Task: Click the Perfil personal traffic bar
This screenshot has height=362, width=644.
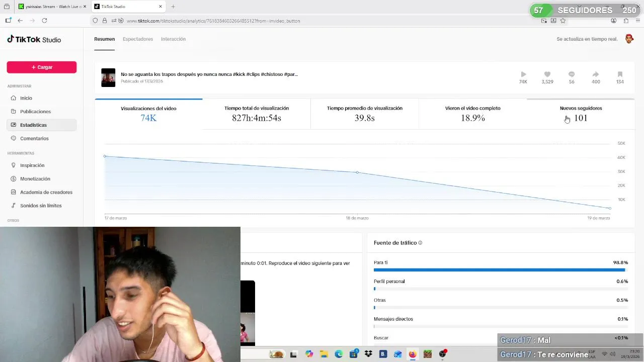Action: tap(501, 289)
